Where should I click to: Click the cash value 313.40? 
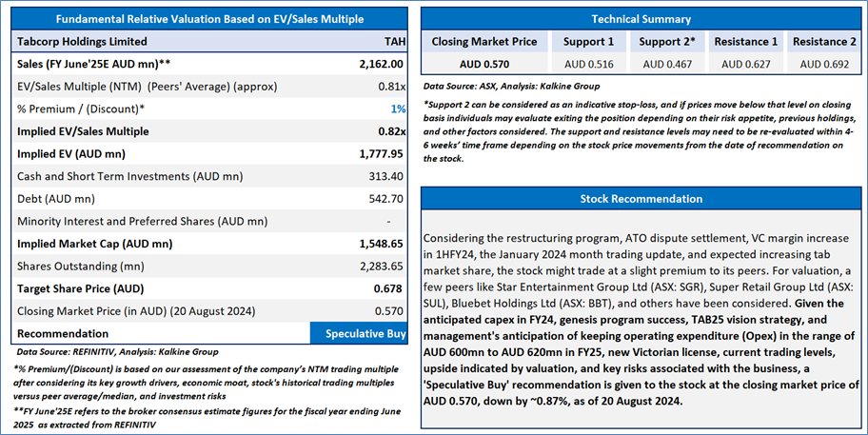point(385,176)
